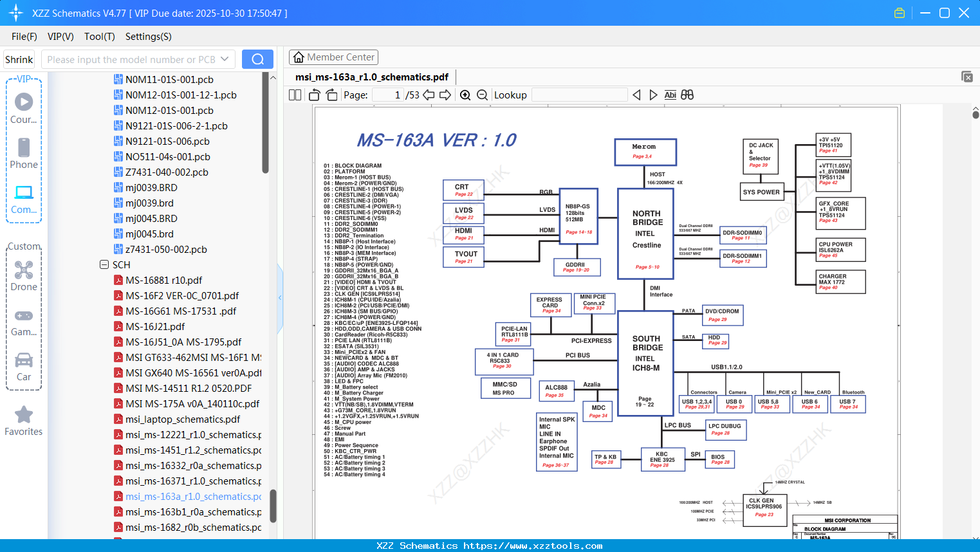Click the page number input field
The width and height of the screenshot is (980, 552).
(389, 95)
